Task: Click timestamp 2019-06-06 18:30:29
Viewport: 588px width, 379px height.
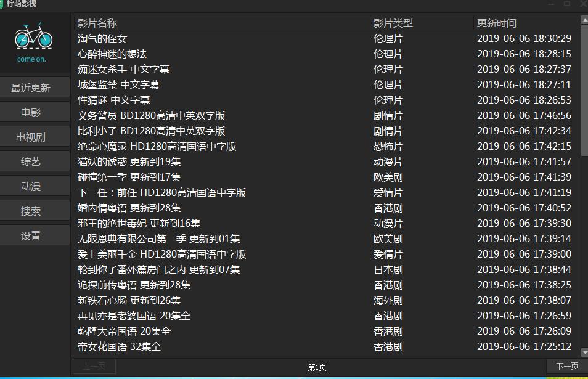Action: [x=524, y=39]
